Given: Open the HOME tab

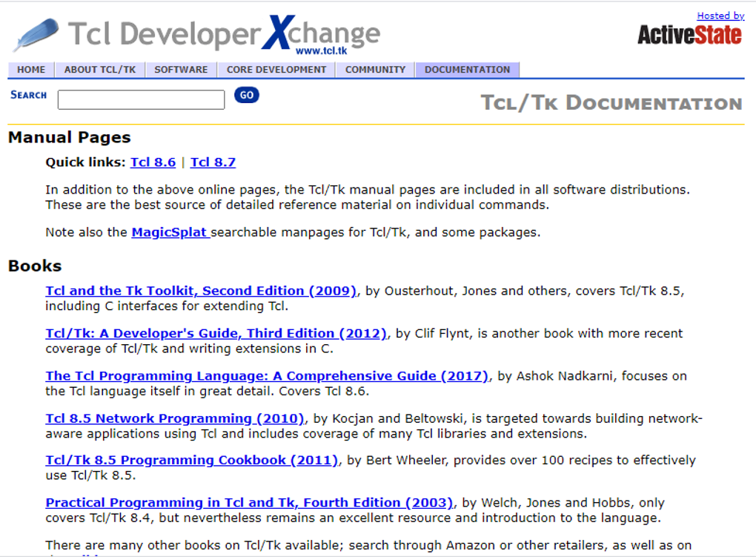Looking at the screenshot, I should click(x=30, y=69).
